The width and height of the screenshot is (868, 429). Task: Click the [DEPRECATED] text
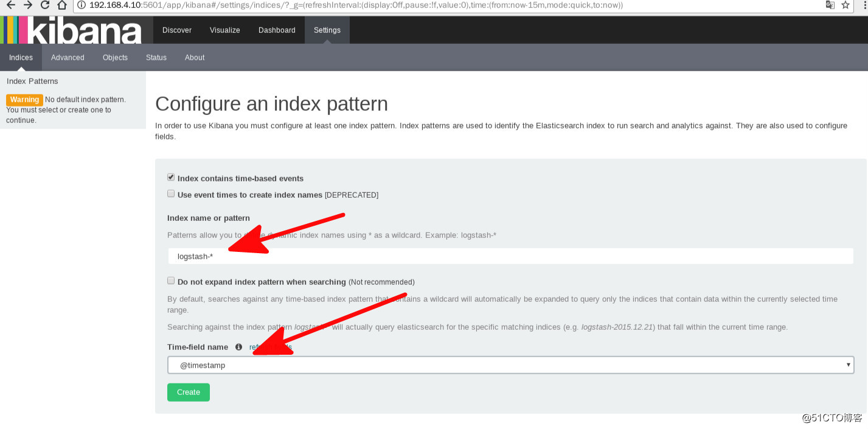tap(352, 195)
